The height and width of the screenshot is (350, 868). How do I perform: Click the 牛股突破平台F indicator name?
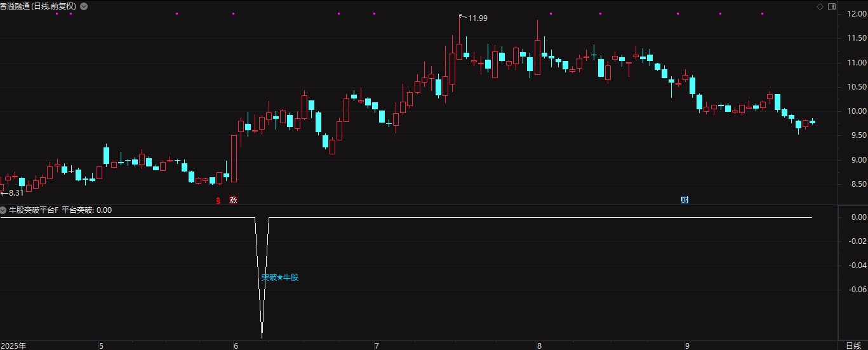pos(33,210)
